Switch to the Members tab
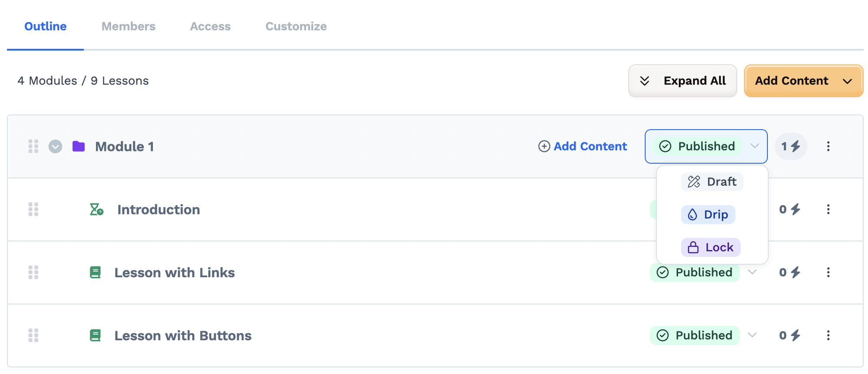868x374 pixels. point(128,26)
